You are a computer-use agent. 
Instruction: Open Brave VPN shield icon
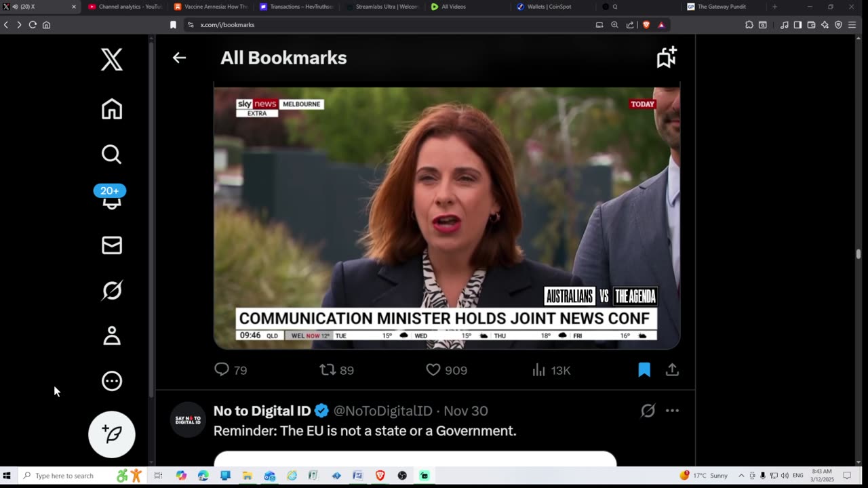pyautogui.click(x=838, y=24)
